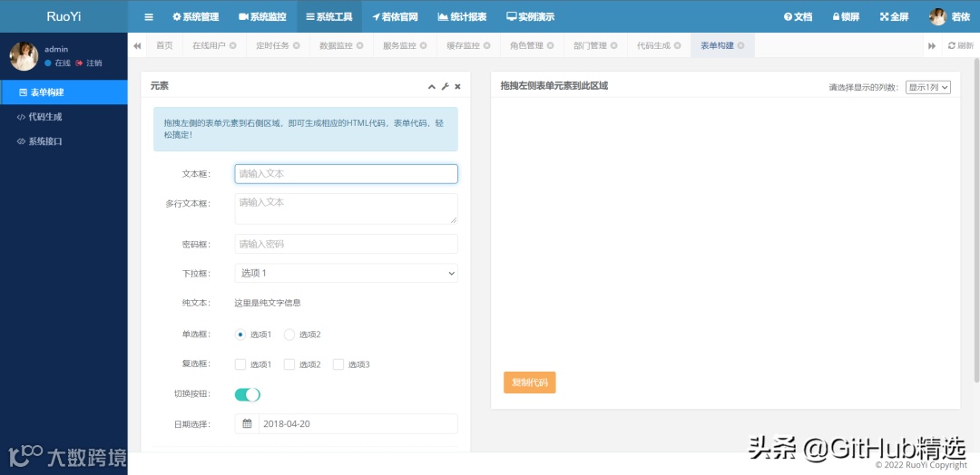The width and height of the screenshot is (980, 475).
Task: Close the 数据监控 tab
Action: click(x=360, y=45)
